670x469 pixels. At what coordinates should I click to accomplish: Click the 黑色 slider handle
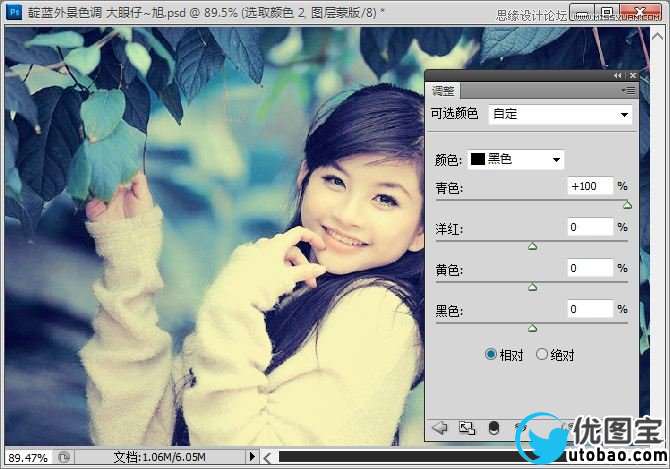532,328
